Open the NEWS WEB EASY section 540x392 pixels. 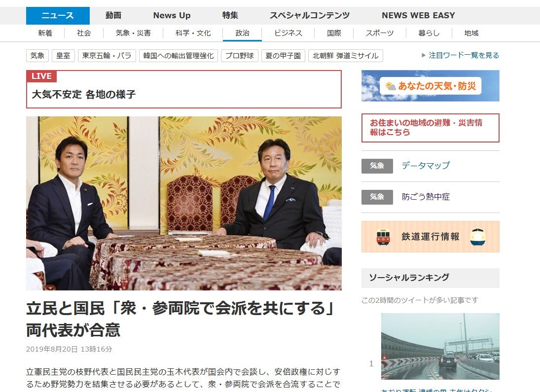point(418,15)
